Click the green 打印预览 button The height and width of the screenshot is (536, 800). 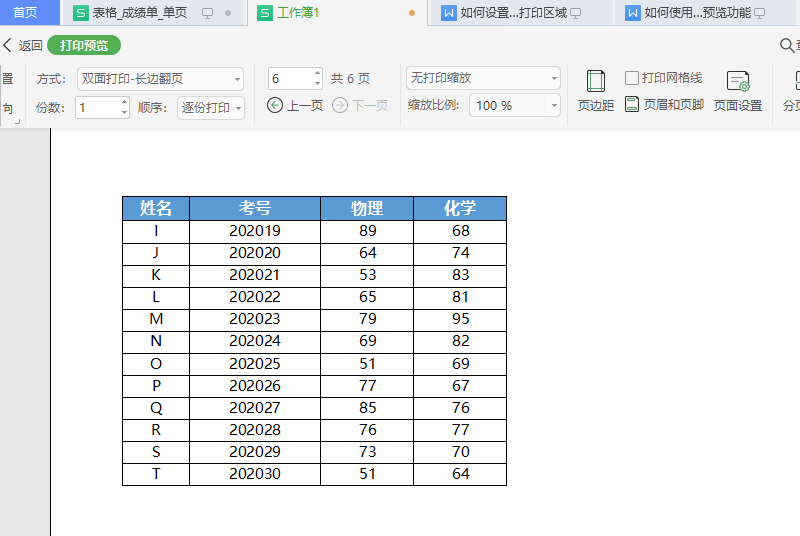point(84,45)
